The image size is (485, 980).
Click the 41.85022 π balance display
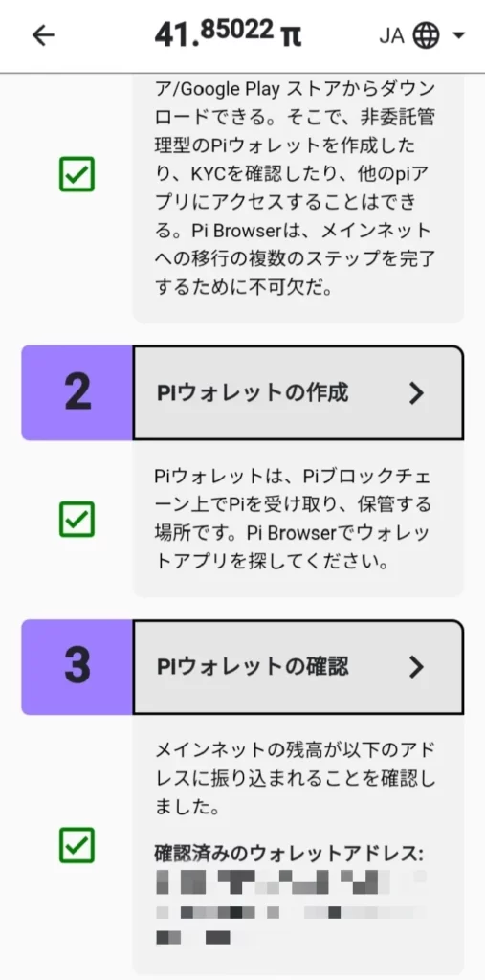[x=228, y=33]
